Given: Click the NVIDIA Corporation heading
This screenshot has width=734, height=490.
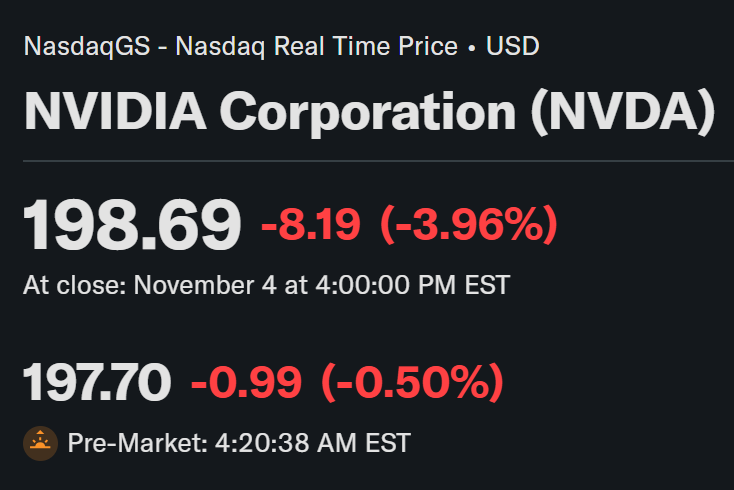Looking at the screenshot, I should coord(368,110).
